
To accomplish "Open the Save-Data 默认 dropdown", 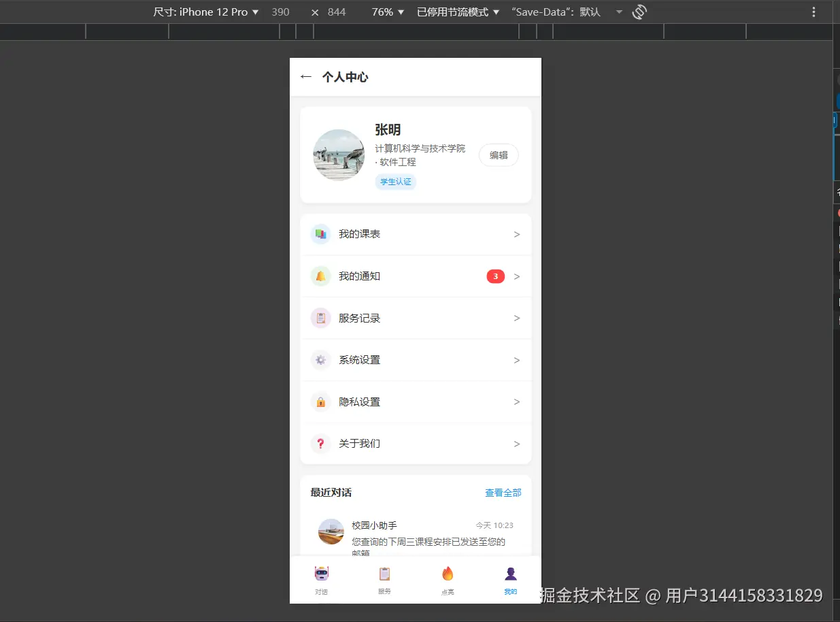I will tap(566, 12).
